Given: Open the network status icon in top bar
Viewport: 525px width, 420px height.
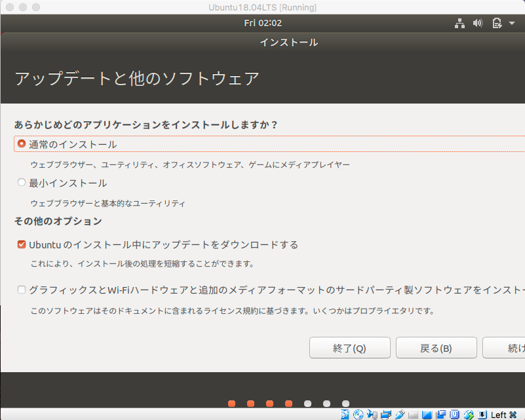Looking at the screenshot, I should tap(459, 24).
